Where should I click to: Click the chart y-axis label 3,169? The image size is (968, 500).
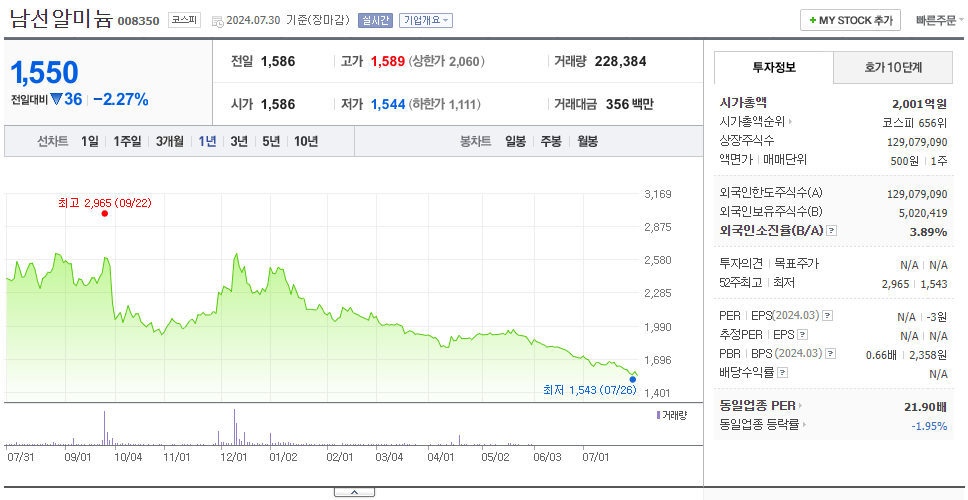(x=657, y=194)
